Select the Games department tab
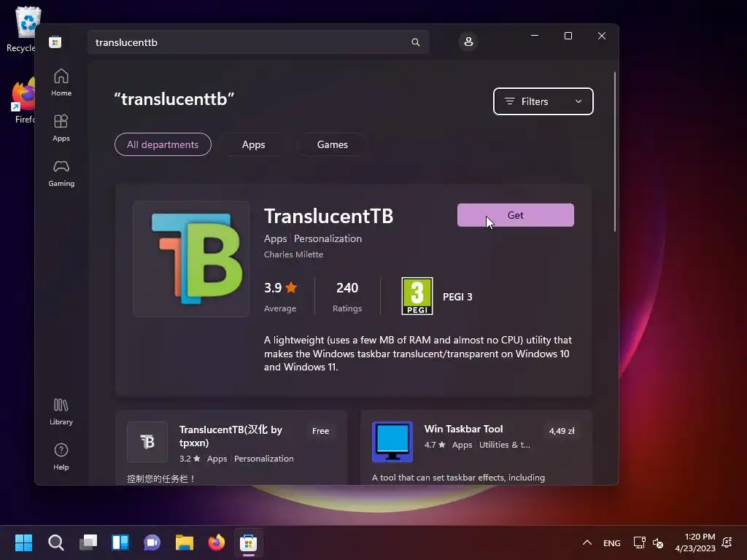The height and width of the screenshot is (560, 747). coord(333,144)
